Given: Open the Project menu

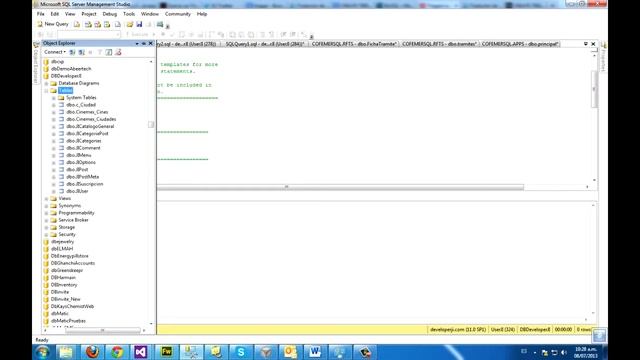Looking at the screenshot, I should click(89, 14).
